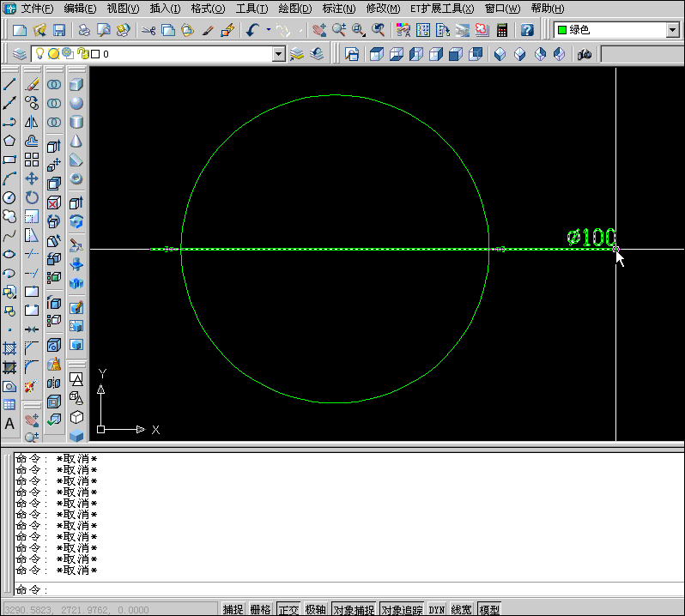Open the Undo history dropdown arrow

tap(268, 30)
